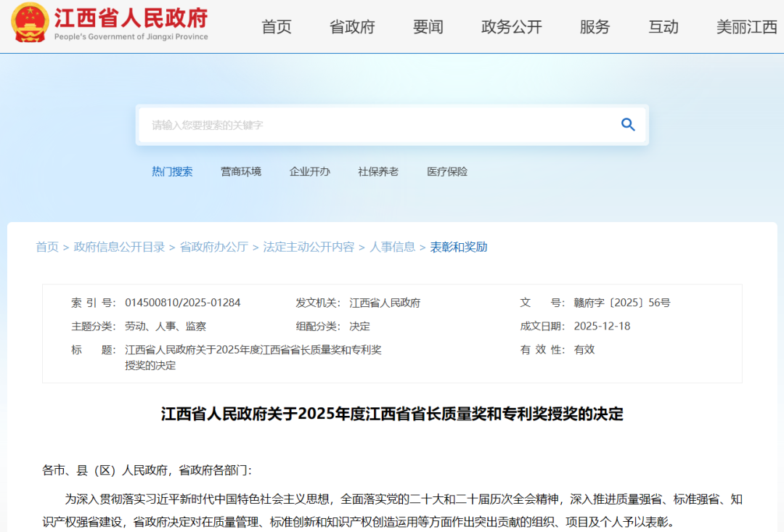Open the 政务公开 section

click(511, 27)
